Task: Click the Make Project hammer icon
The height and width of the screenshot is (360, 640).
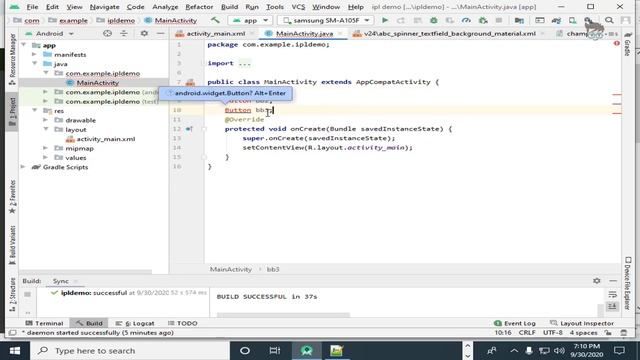Action: (215, 20)
